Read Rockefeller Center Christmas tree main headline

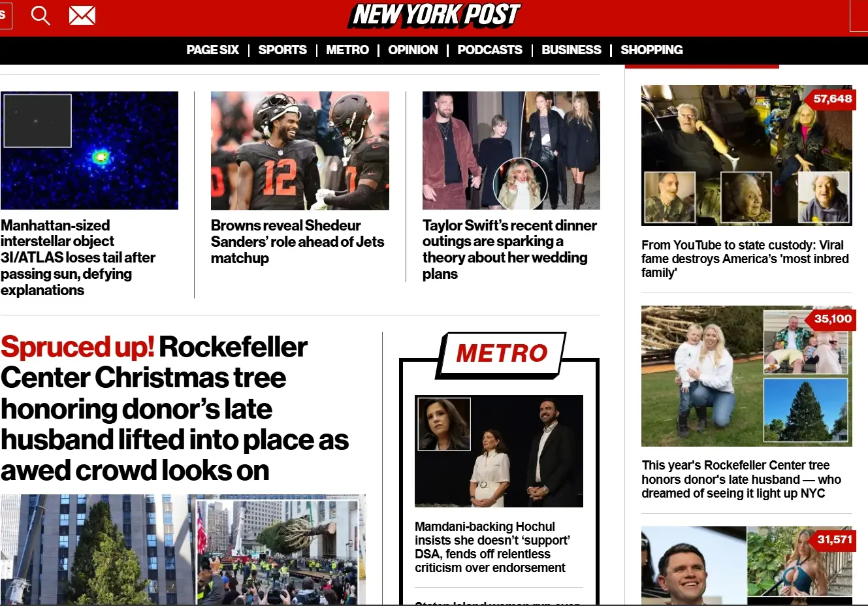(x=174, y=409)
